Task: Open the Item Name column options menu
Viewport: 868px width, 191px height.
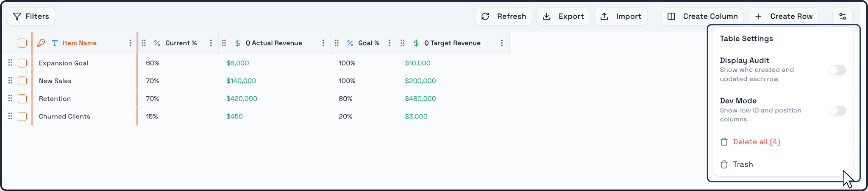Action: [130, 43]
